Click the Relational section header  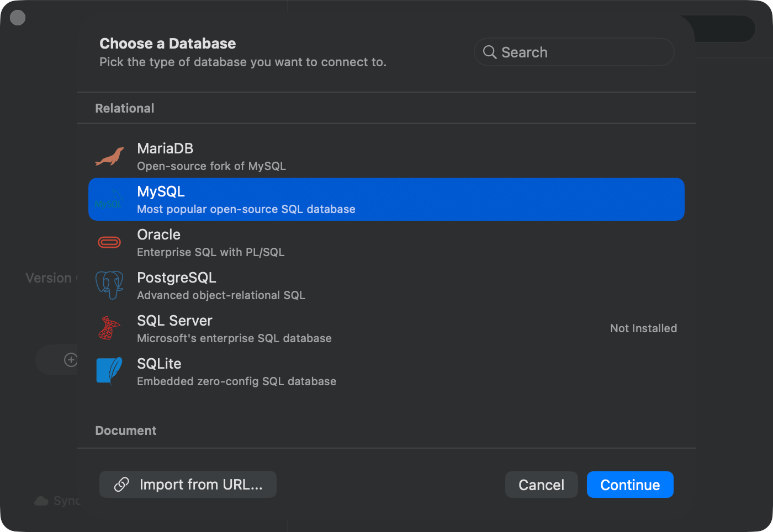[x=125, y=108]
